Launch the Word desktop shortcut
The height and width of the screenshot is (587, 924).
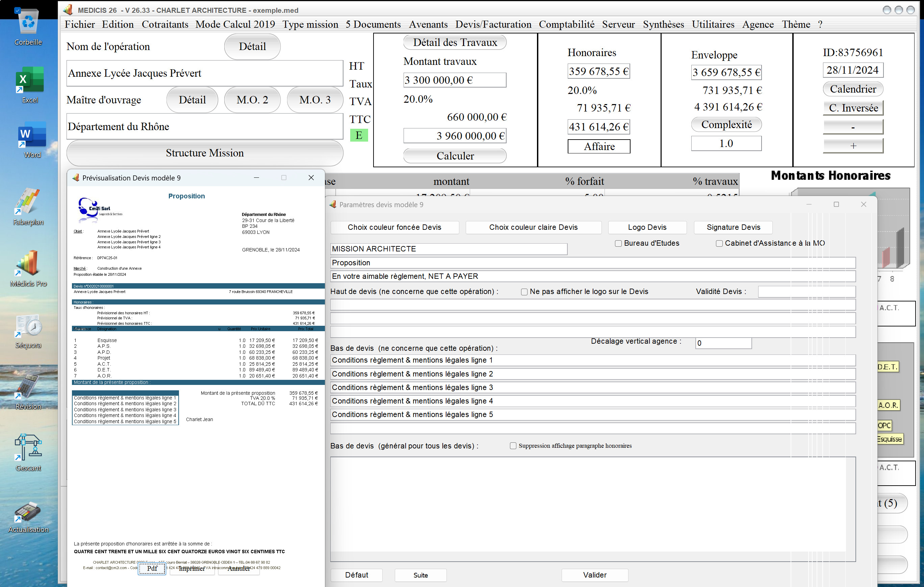(32, 139)
